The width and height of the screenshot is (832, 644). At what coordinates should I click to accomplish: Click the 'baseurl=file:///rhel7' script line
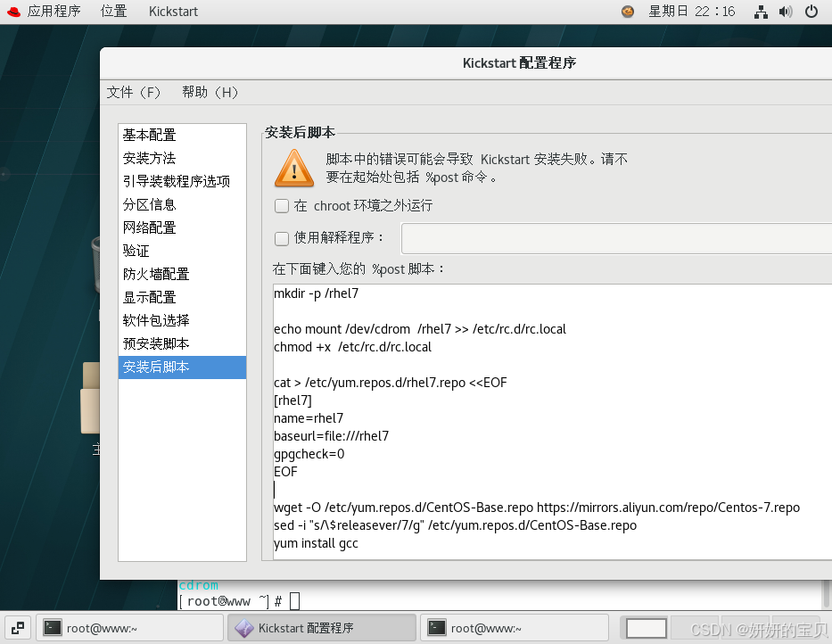click(x=331, y=436)
